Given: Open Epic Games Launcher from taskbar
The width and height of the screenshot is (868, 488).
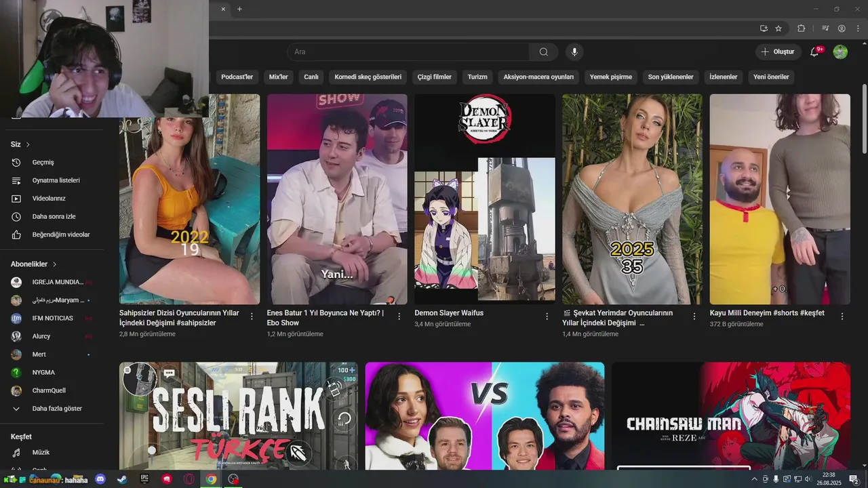Looking at the screenshot, I should coord(144,479).
